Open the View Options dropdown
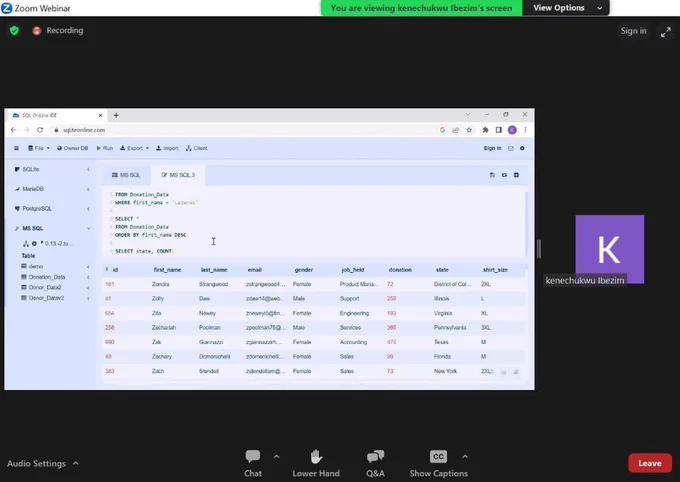The width and height of the screenshot is (680, 482). (566, 8)
